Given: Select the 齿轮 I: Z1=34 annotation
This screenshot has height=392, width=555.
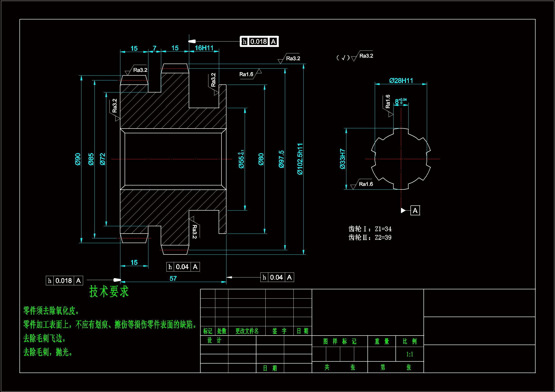Looking at the screenshot, I should click(x=370, y=229).
